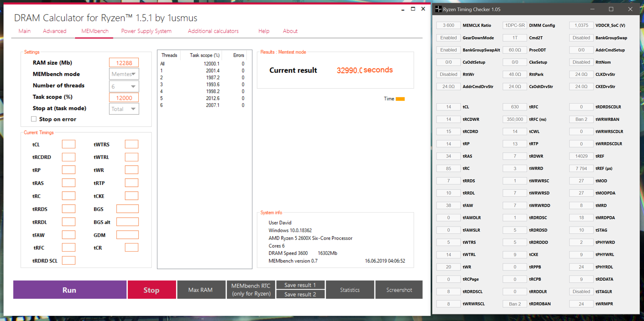Enable Stop on error checkbox
Image resolution: width=644 pixels, height=321 pixels.
point(34,119)
